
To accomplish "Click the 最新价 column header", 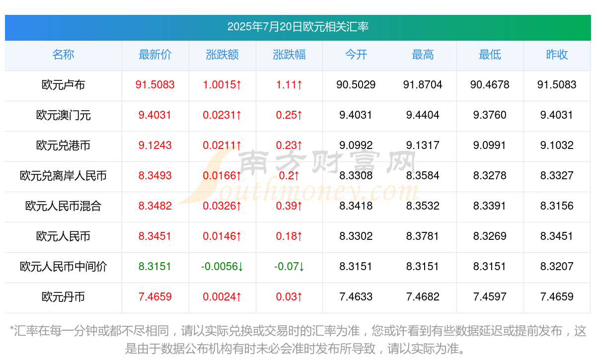I will 155,55.
